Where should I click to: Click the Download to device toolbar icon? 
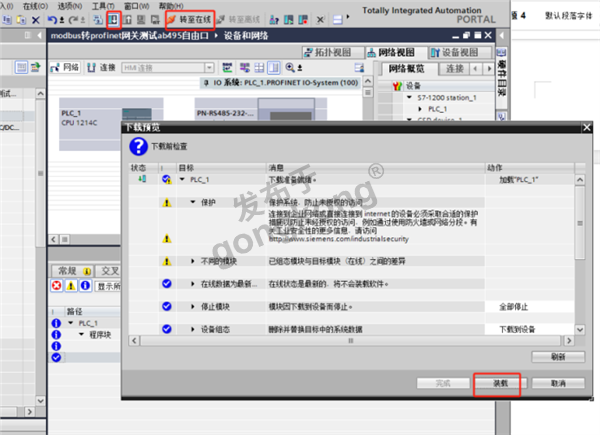pos(113,20)
